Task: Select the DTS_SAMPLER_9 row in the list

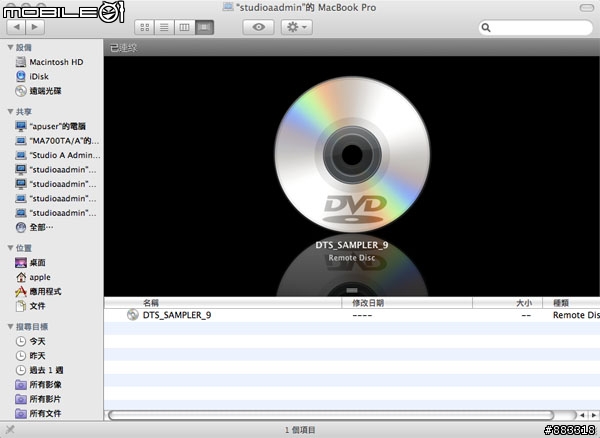Action: coord(352,315)
